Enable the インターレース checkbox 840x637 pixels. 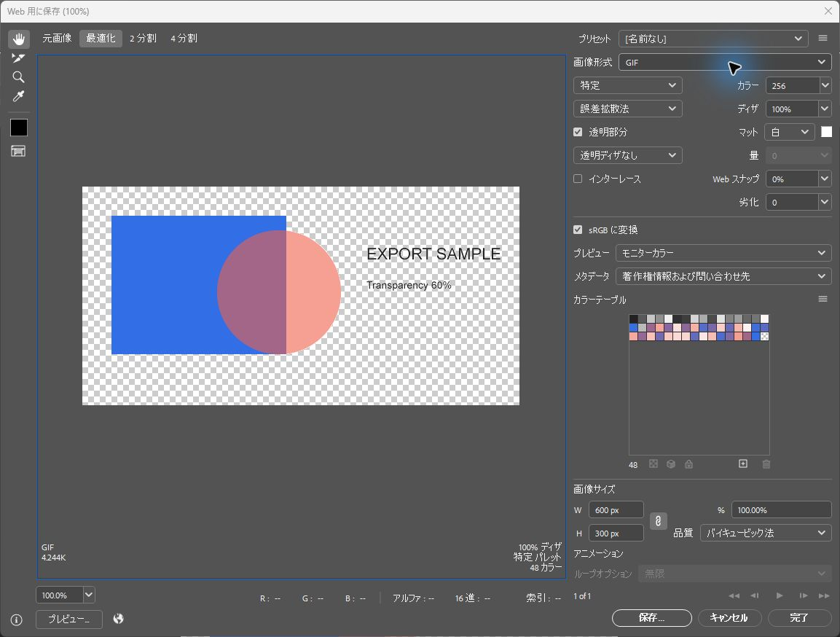click(x=578, y=179)
